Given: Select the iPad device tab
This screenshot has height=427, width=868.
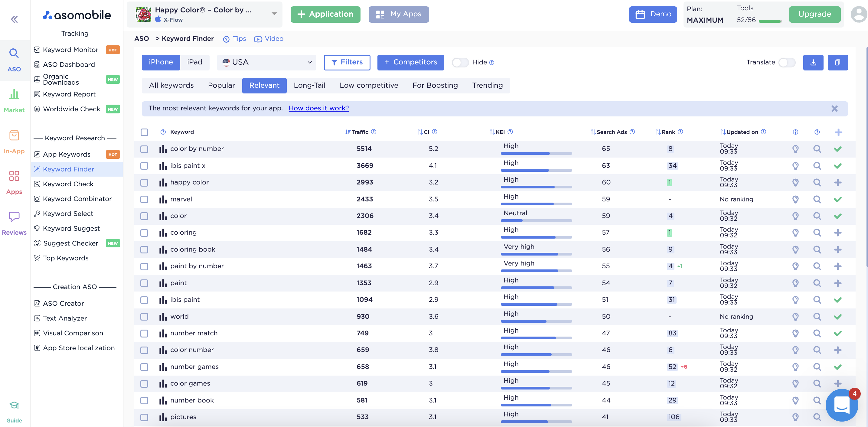Looking at the screenshot, I should tap(195, 62).
